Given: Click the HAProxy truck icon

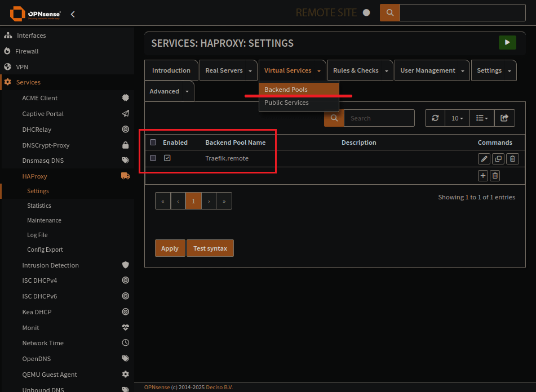Looking at the screenshot, I should 126,176.
